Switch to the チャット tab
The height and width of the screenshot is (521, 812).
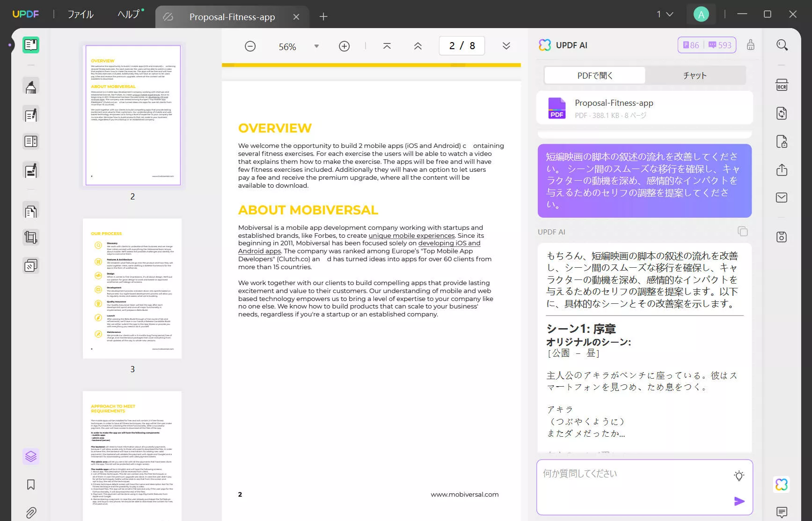695,75
